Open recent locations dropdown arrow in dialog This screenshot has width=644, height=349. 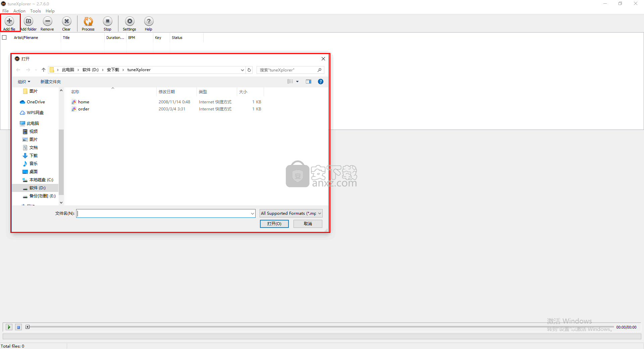click(x=36, y=70)
